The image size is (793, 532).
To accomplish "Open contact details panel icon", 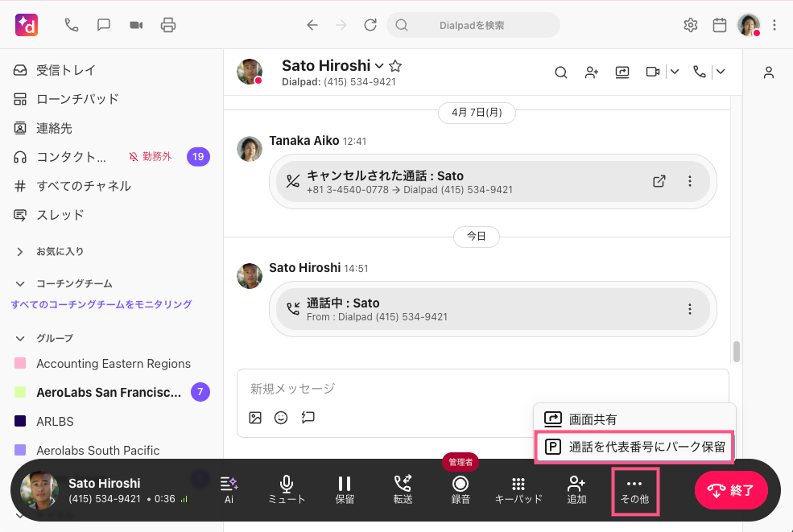I will pos(769,72).
